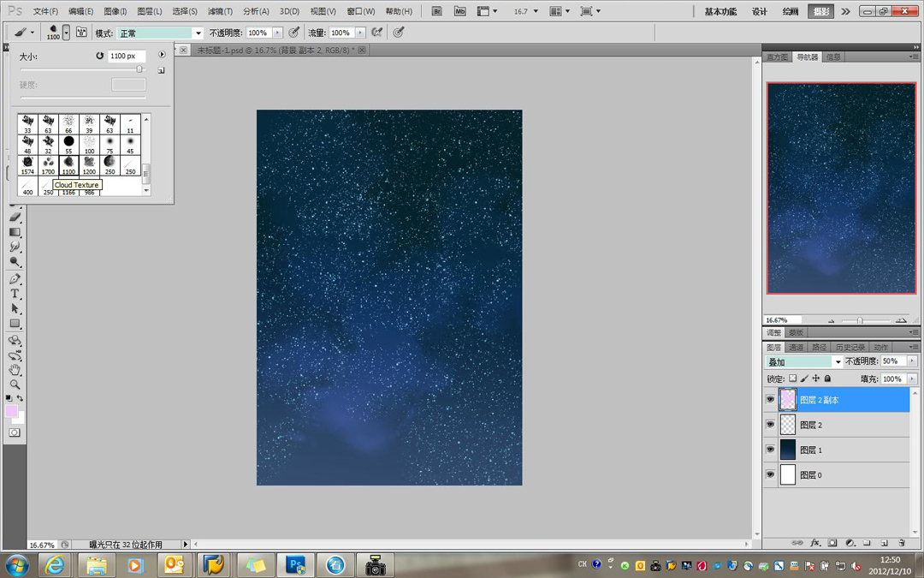Select the Hand tool
The image size is (924, 578).
pyautogui.click(x=15, y=370)
